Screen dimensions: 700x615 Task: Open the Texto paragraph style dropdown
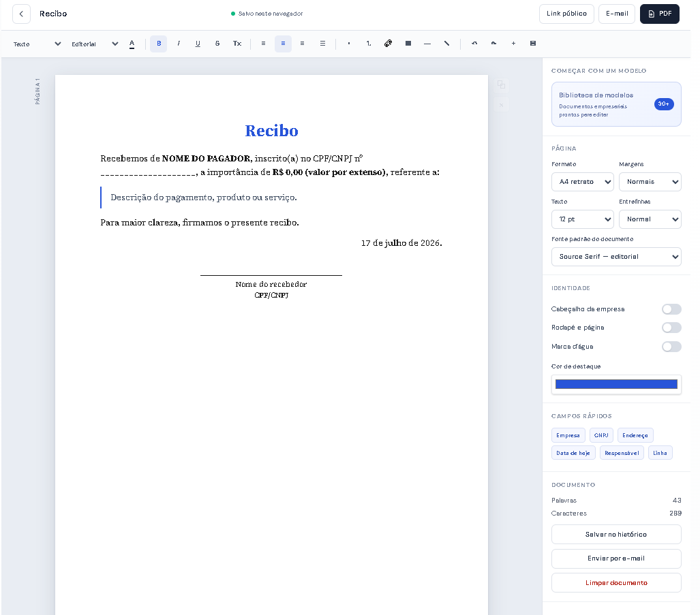pos(37,44)
